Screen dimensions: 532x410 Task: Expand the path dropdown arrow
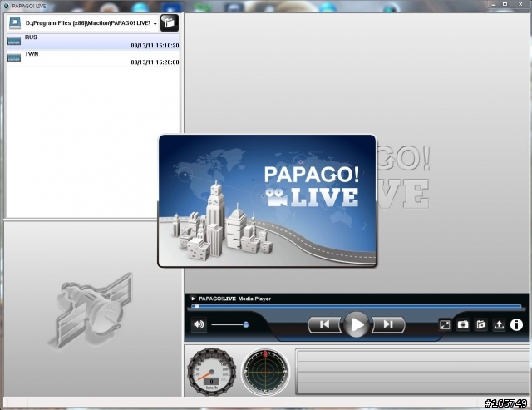[x=155, y=24]
